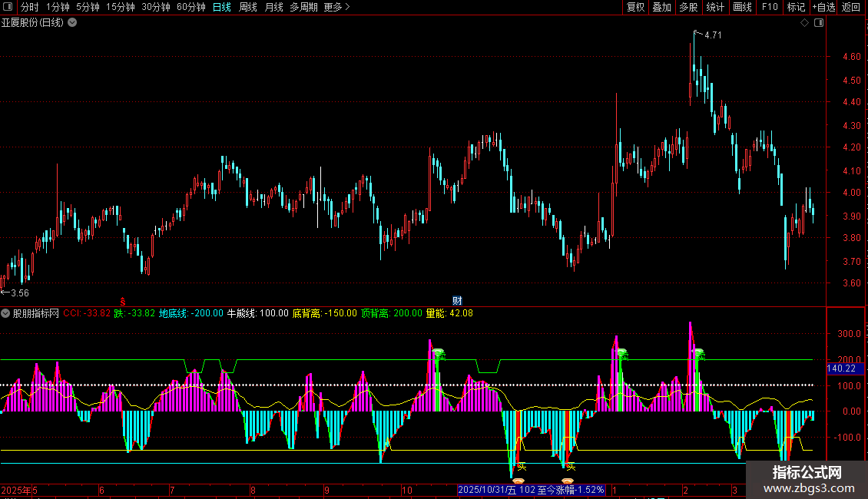Select the 60分钟 period
Screen dimensions: 868x499
pos(191,7)
